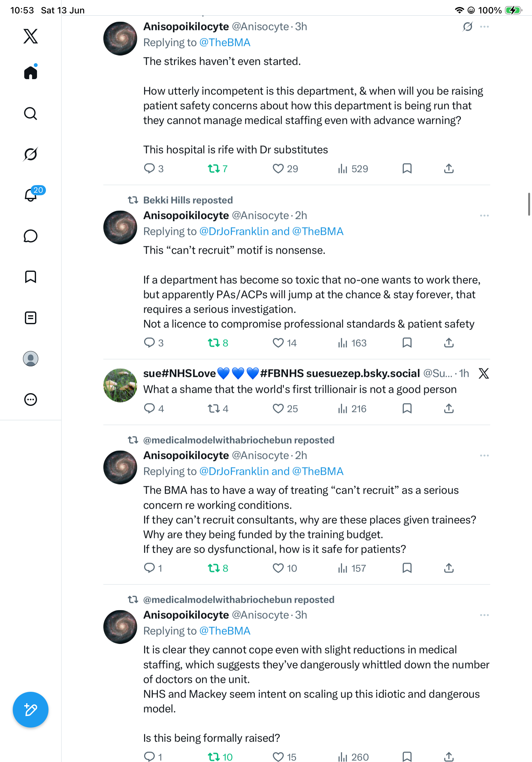532x762 pixels.
Task: Open Grok from the sidebar
Action: click(31, 154)
